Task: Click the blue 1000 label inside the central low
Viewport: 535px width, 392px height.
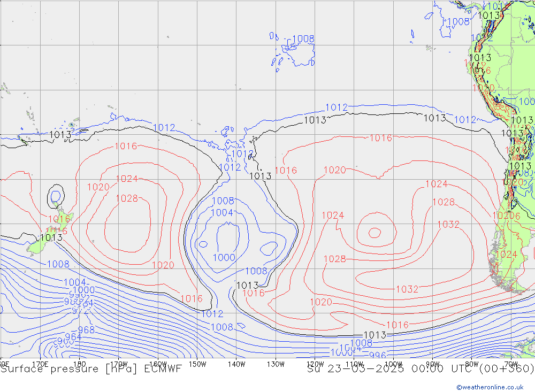Action: (x=224, y=258)
